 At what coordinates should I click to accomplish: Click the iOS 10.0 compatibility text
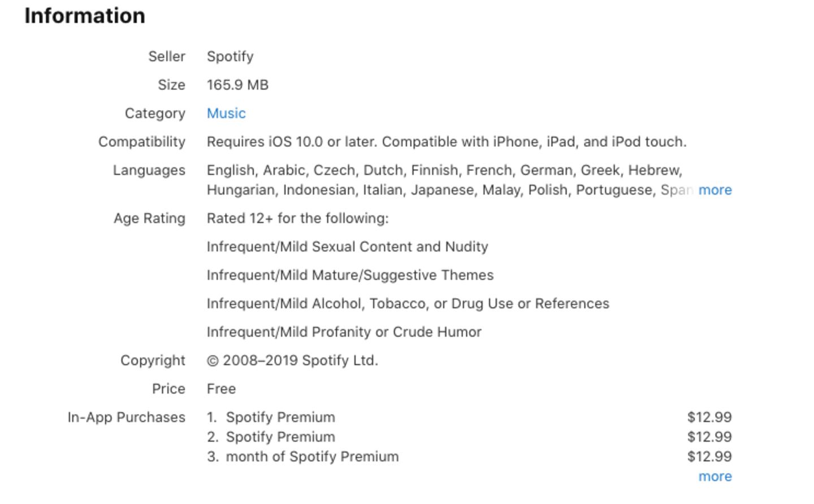pyautogui.click(x=446, y=142)
